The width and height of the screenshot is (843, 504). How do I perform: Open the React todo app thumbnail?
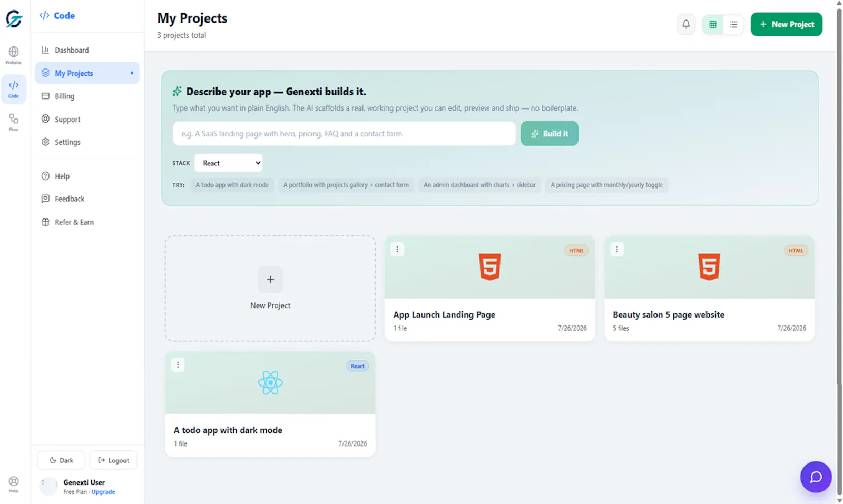pos(270,382)
